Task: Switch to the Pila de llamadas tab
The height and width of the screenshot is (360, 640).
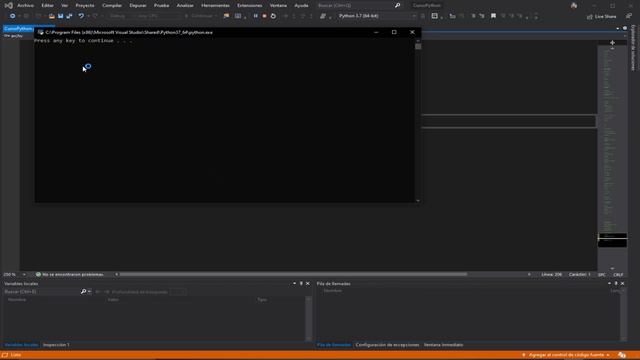Action: pyautogui.click(x=333, y=345)
